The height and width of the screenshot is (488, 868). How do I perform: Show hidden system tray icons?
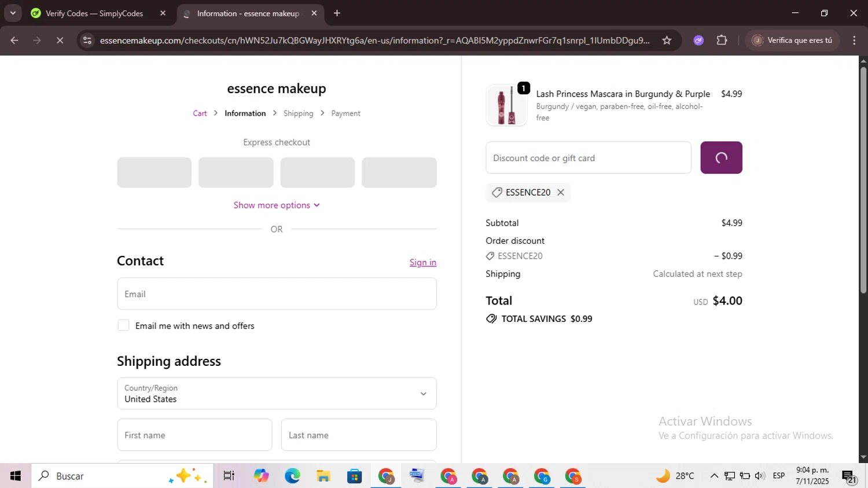click(714, 476)
